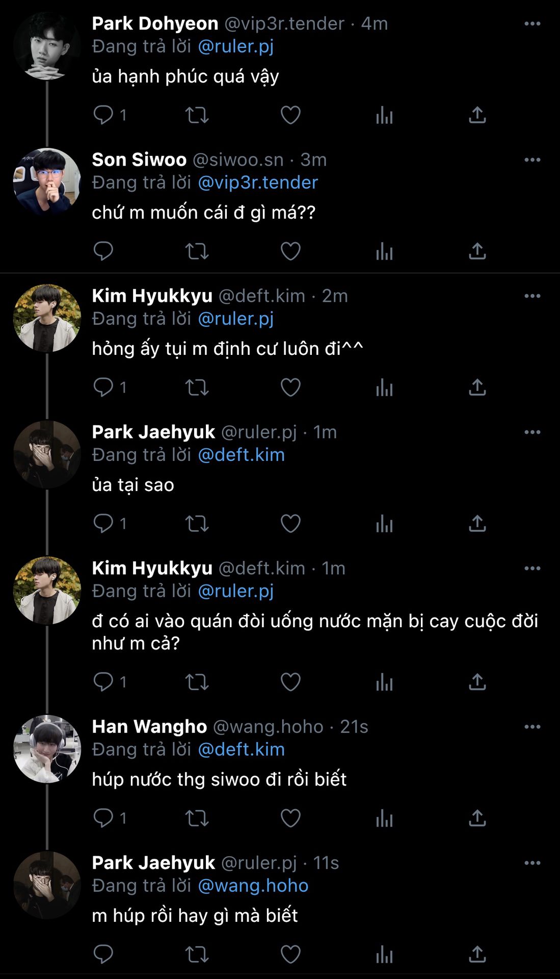This screenshot has height=979, width=560.
Task: Open Kim Hyukkyu's profile name at 2m tweet
Action: (152, 296)
